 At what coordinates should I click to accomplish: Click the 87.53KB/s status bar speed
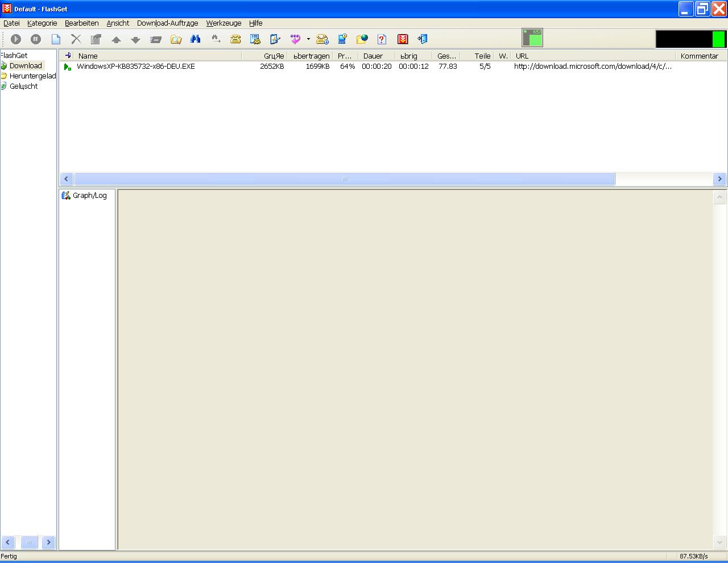pos(693,556)
